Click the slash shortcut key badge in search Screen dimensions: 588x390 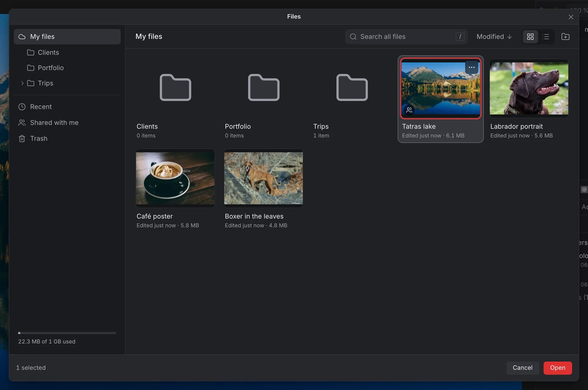pyautogui.click(x=460, y=37)
